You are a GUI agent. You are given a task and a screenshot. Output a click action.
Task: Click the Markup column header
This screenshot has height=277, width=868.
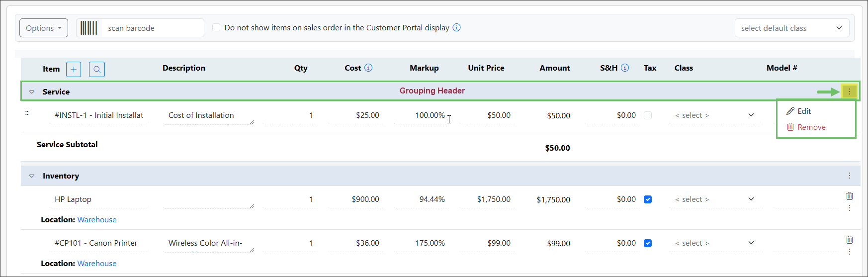424,68
